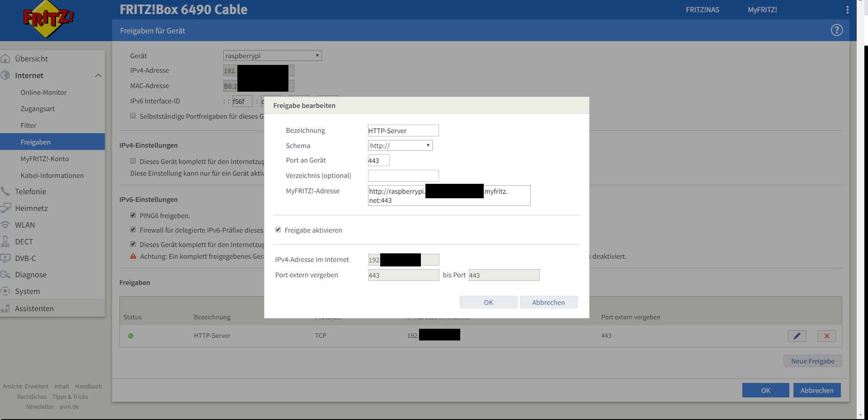
Task: Click Neue Freigabe button
Action: click(812, 361)
